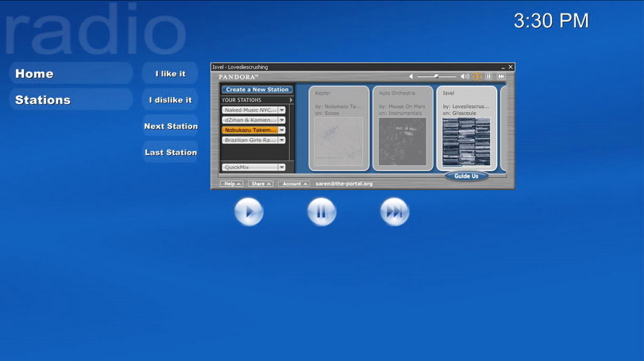Click the orange play icon in Pandora header
The height and width of the screenshot is (361, 644).
tap(476, 76)
